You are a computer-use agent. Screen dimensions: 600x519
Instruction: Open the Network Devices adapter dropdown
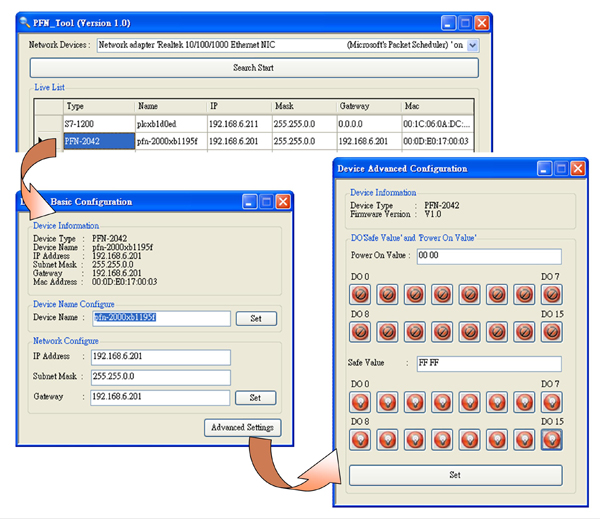(473, 45)
